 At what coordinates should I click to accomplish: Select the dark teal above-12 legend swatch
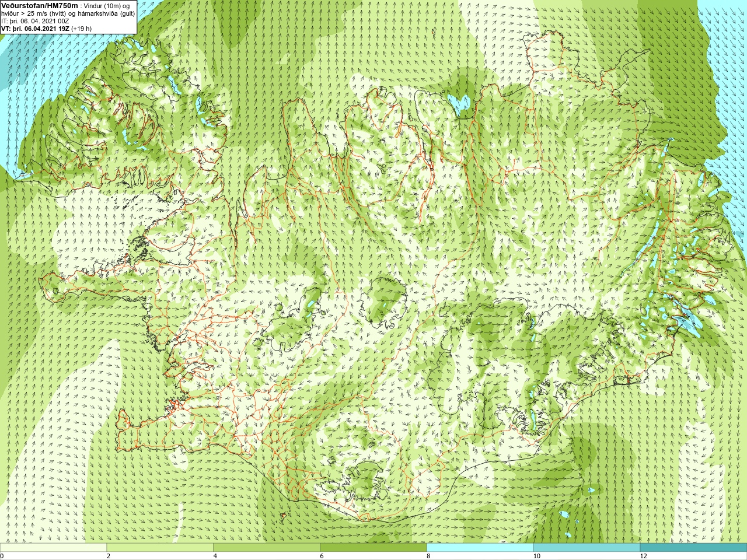(693, 548)
